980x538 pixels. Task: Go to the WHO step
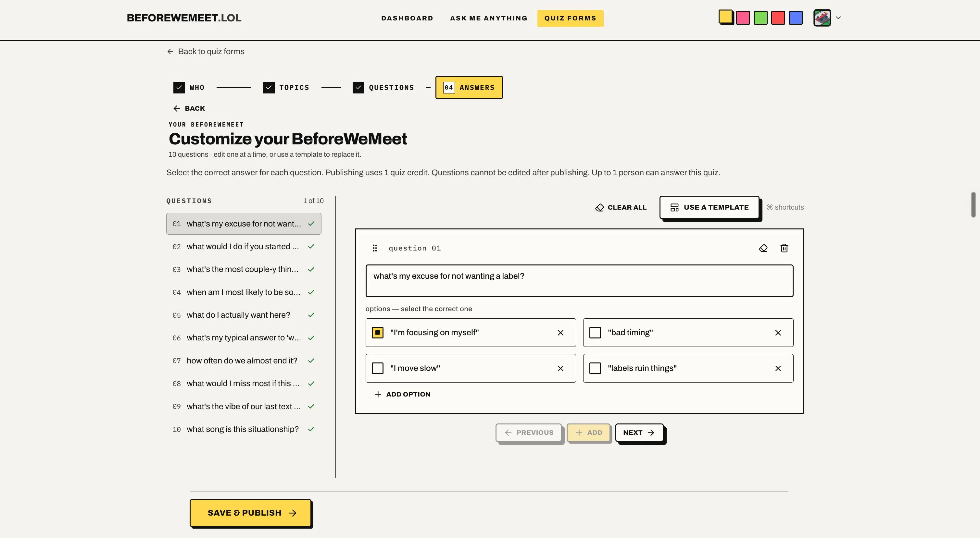[189, 87]
